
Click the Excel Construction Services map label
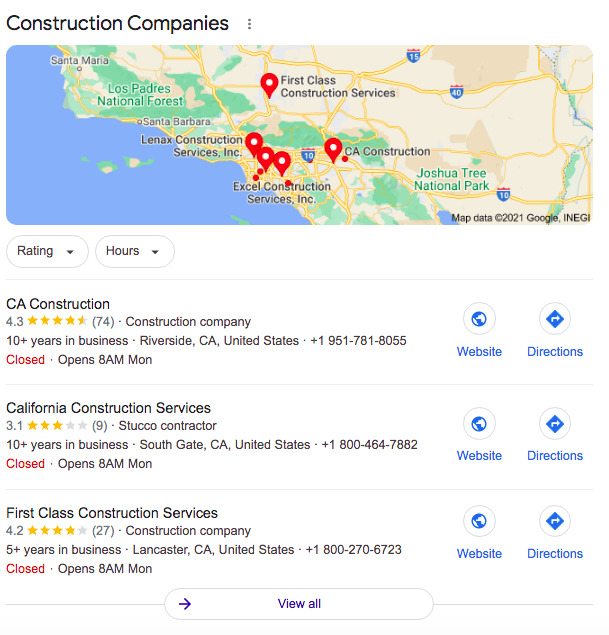point(282,193)
